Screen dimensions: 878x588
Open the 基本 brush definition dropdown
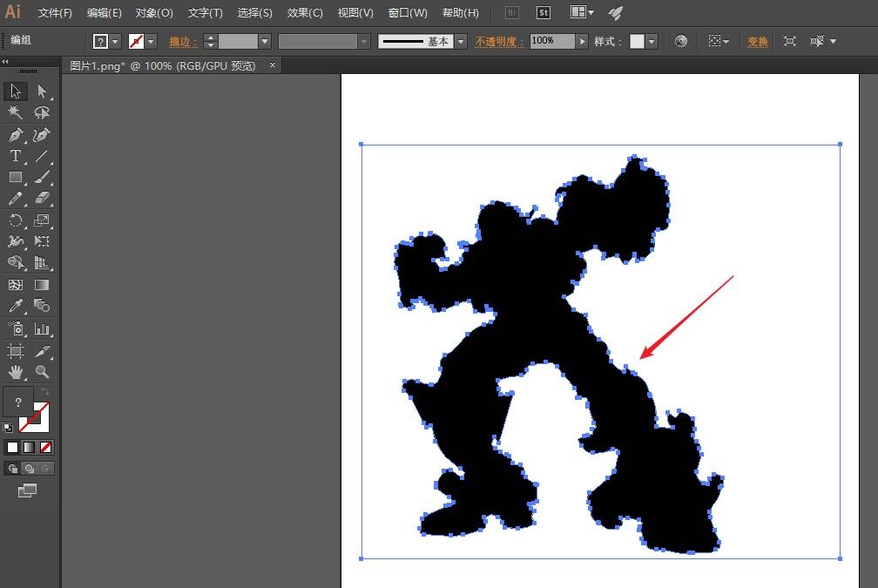460,42
